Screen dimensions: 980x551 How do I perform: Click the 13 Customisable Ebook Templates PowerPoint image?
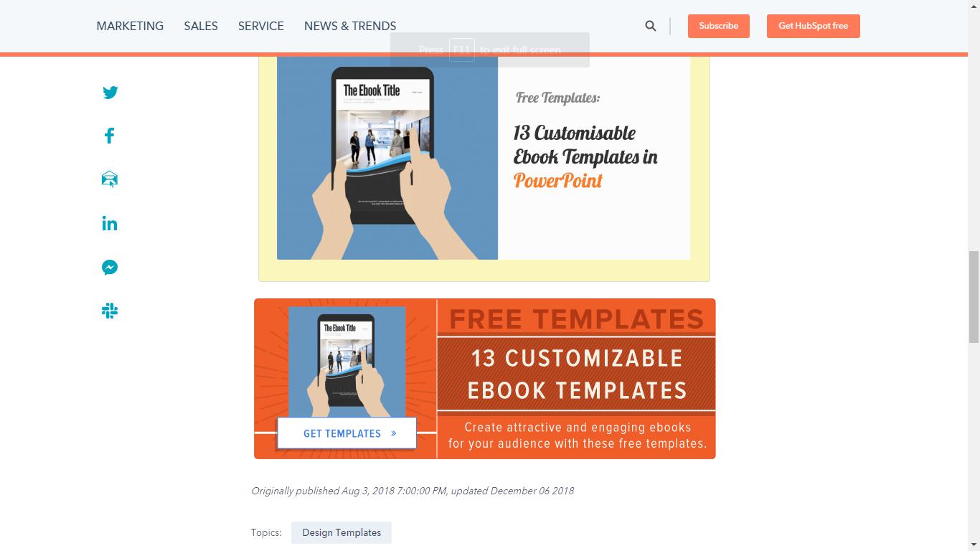[484, 157]
